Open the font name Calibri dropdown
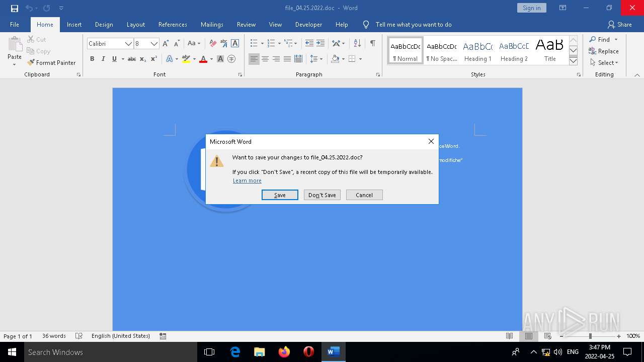The width and height of the screenshot is (644, 362). click(128, 44)
